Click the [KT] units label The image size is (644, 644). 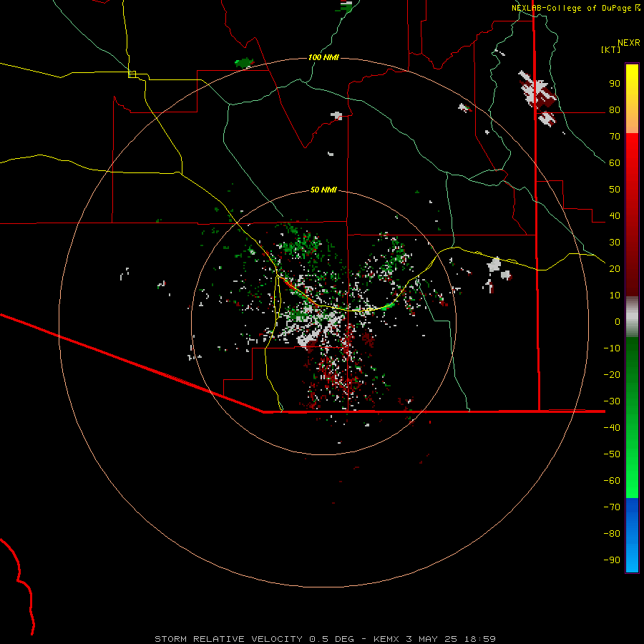pyautogui.click(x=611, y=49)
